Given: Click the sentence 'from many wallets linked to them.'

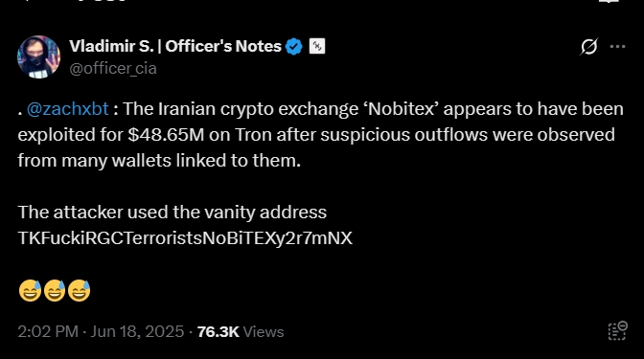Looking at the screenshot, I should point(159,161).
